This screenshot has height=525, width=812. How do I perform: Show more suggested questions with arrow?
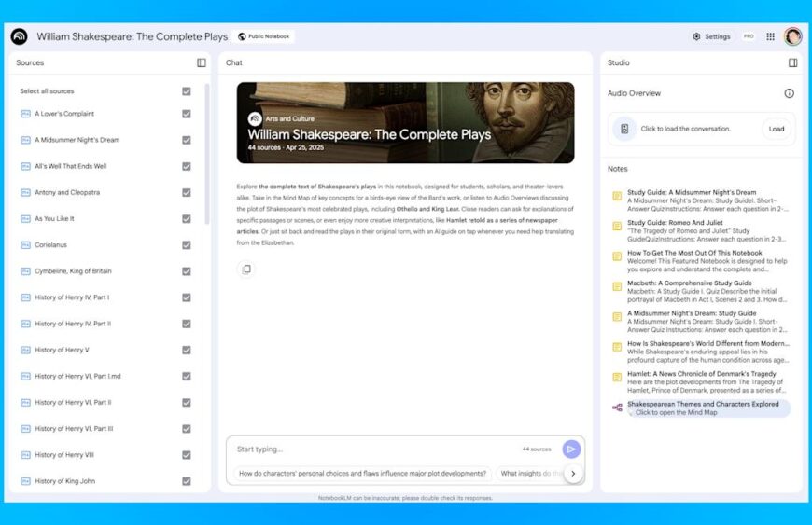point(573,474)
